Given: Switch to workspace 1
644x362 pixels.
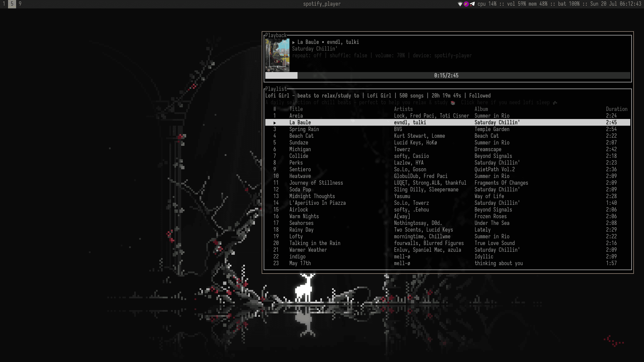Looking at the screenshot, I should click(x=4, y=5).
